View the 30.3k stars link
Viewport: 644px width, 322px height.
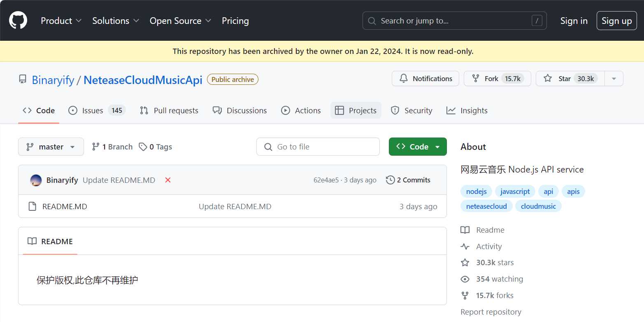coord(487,262)
